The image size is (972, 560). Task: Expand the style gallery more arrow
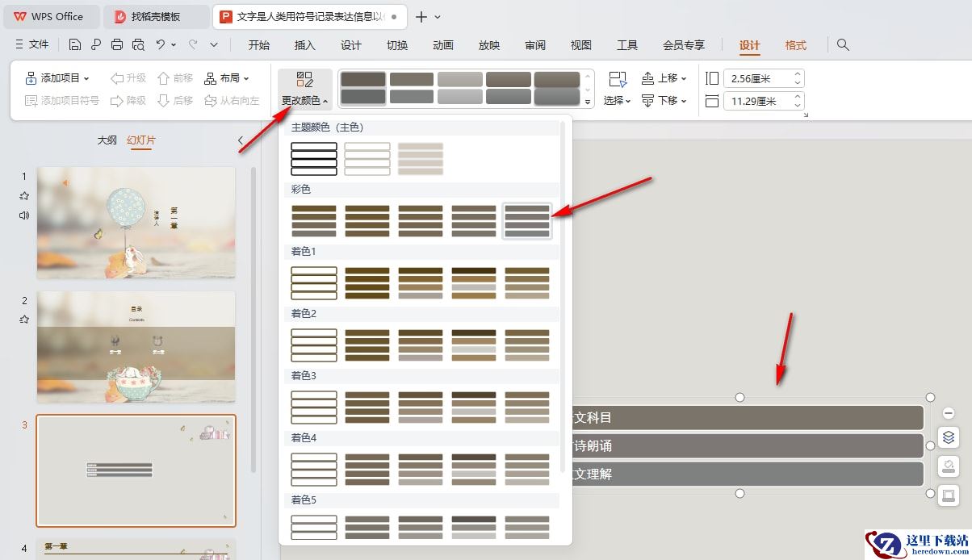coord(588,102)
